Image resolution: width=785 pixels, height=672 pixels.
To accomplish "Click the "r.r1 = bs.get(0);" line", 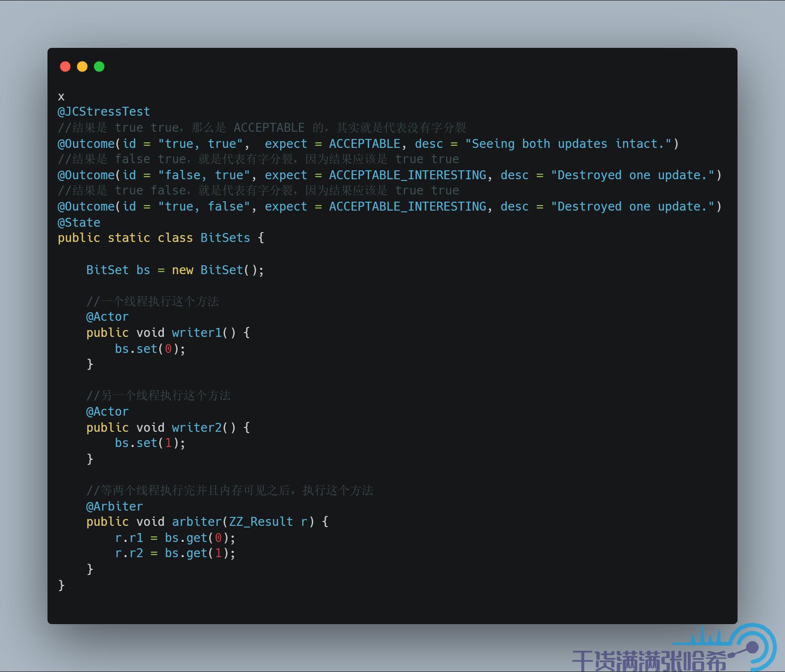I will coord(175,538).
